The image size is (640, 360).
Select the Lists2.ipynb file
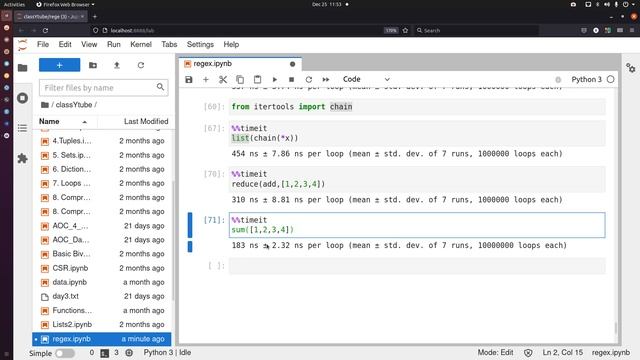tap(102, 325)
